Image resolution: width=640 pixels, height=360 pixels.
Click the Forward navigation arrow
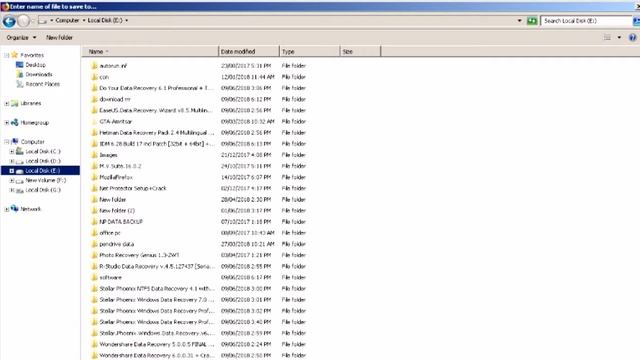24,21
